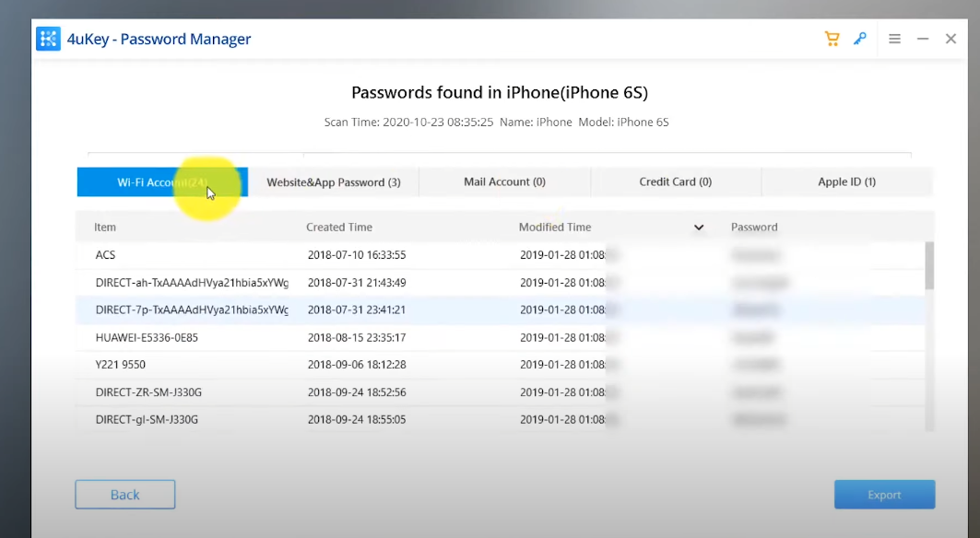The image size is (980, 538).
Task: Switch to the Credit Card tab
Action: click(x=676, y=181)
